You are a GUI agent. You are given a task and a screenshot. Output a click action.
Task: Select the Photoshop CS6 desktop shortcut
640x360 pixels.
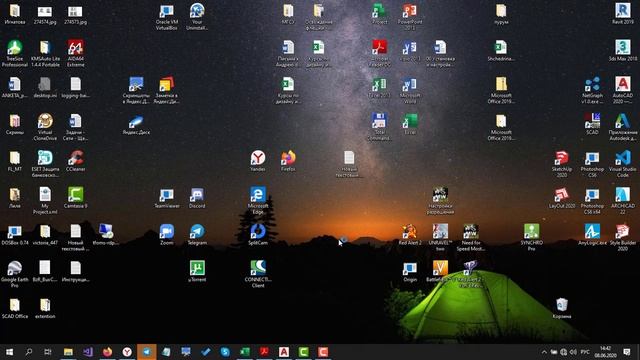point(592,164)
